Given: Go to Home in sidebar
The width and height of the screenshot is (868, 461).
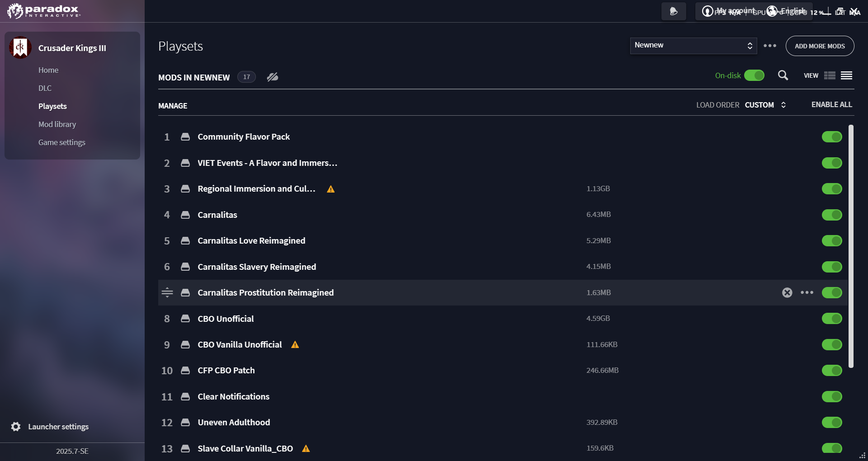Looking at the screenshot, I should pyautogui.click(x=48, y=70).
